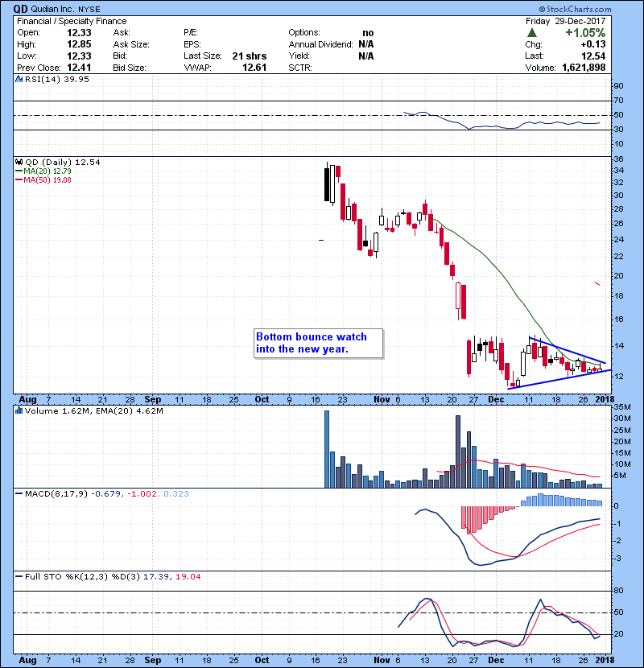Click the Prev Close value 12.41

[x=79, y=68]
